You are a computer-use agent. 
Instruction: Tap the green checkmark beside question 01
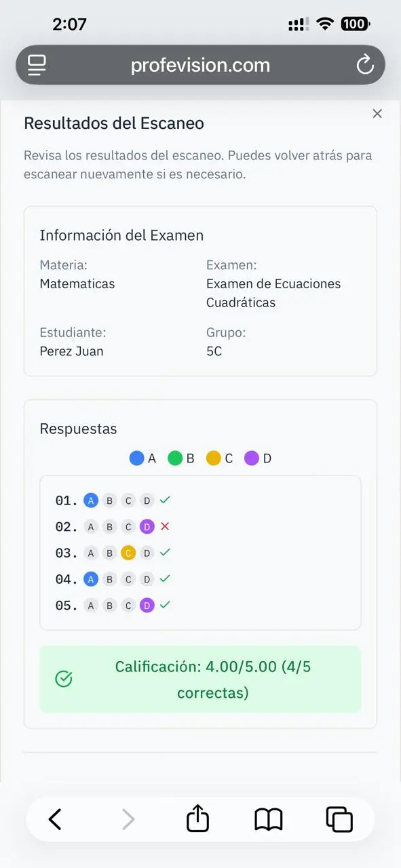164,500
